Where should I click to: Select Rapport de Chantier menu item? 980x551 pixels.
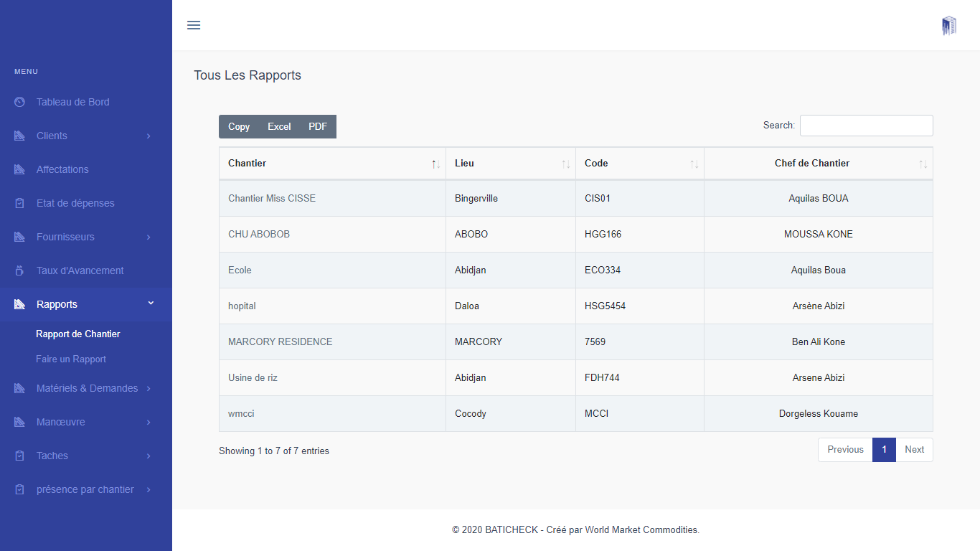[x=77, y=334]
